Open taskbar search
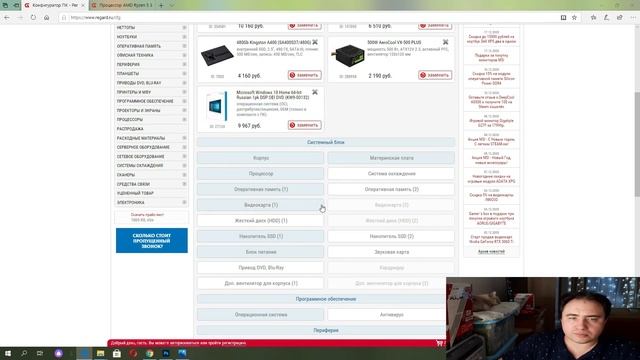The height and width of the screenshot is (360, 640). point(24,353)
